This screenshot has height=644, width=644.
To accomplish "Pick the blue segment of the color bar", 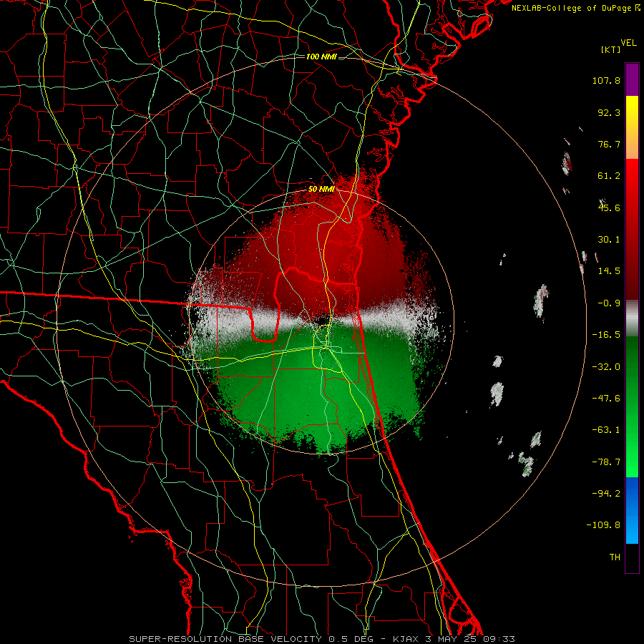I will coord(632,510).
